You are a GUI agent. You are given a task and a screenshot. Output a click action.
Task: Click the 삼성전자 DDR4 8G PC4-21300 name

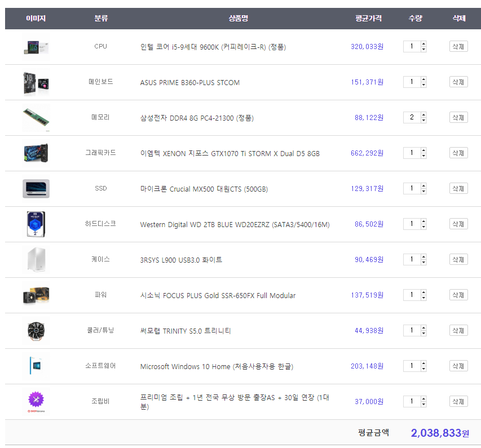[x=197, y=118]
